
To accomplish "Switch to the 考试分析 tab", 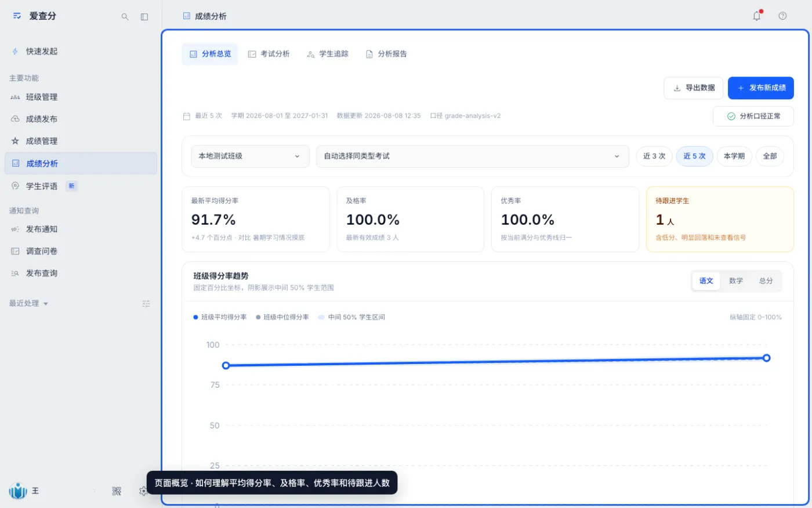I will pyautogui.click(x=269, y=54).
